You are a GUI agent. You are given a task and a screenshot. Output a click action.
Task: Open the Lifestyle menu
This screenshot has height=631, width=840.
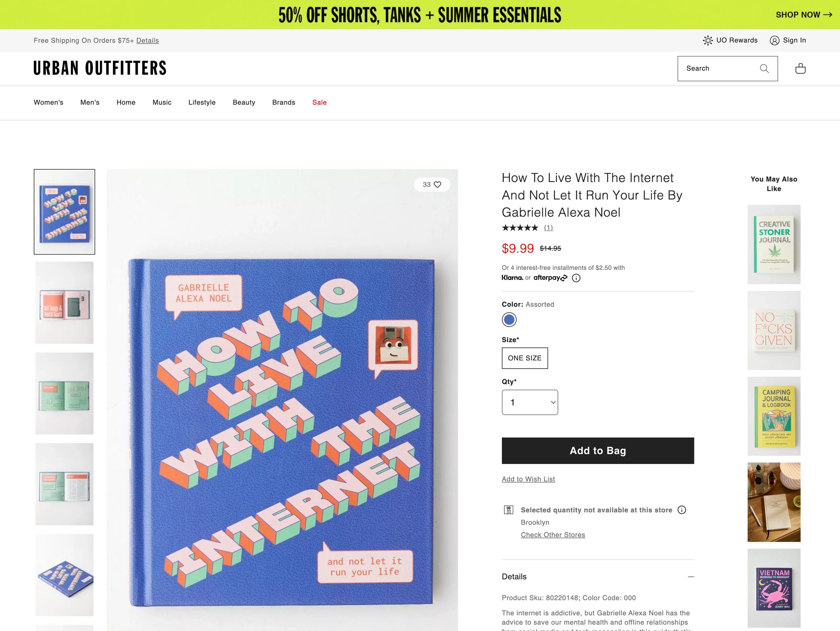202,103
